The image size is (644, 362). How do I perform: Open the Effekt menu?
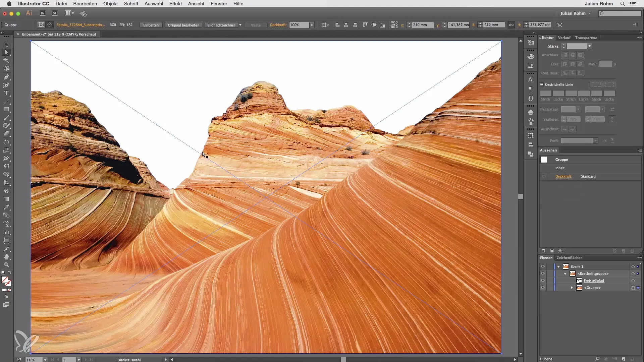coord(175,4)
